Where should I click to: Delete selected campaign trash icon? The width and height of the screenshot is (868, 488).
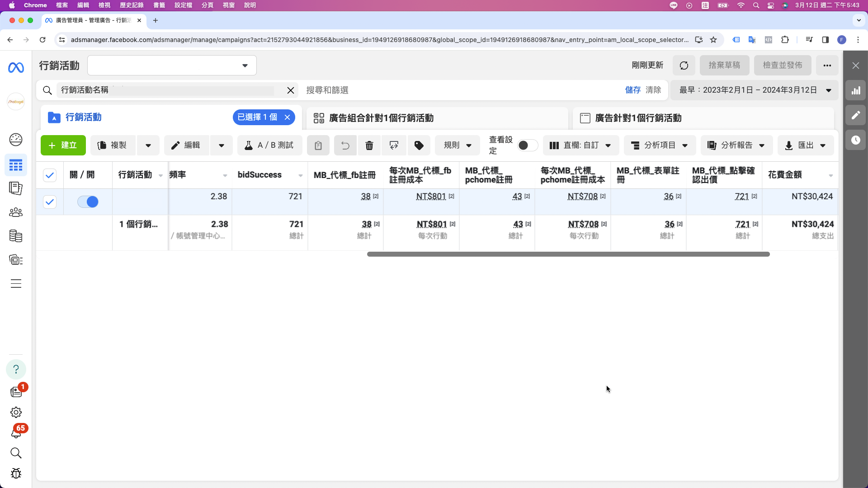(369, 145)
